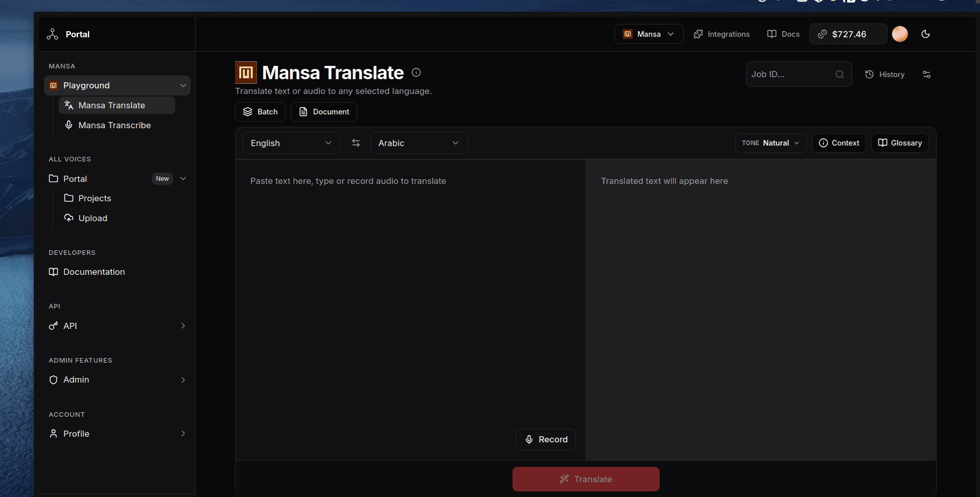Screen dimensions: 980x497
Task: Click the New badge next to Portal
Action: pos(162,179)
